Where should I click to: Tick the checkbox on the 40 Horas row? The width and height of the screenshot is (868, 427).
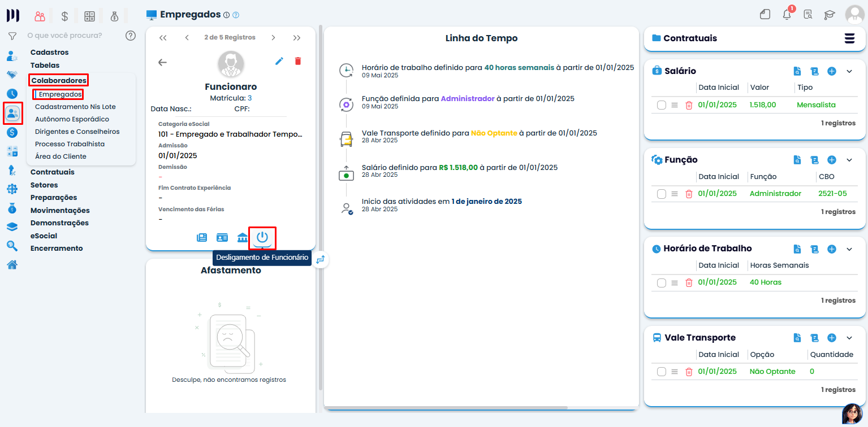tap(662, 282)
